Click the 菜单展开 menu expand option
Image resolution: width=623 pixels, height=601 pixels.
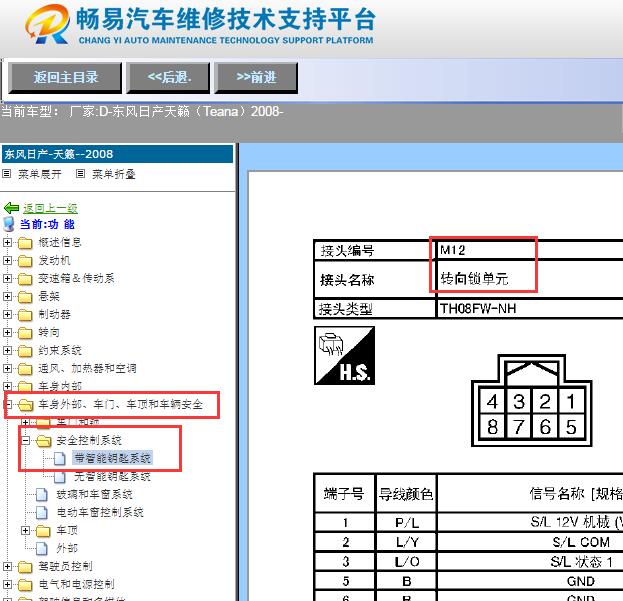(x=40, y=174)
